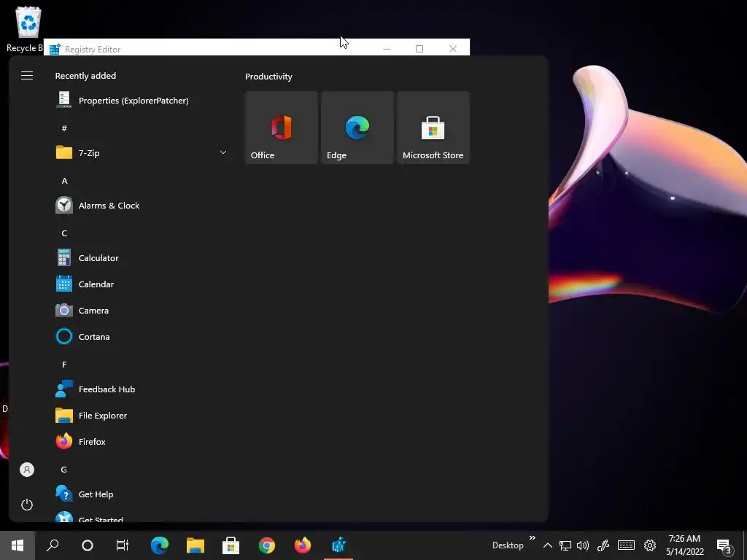The height and width of the screenshot is (560, 747).
Task: Open Cortana circle on the taskbar
Action: (x=88, y=545)
